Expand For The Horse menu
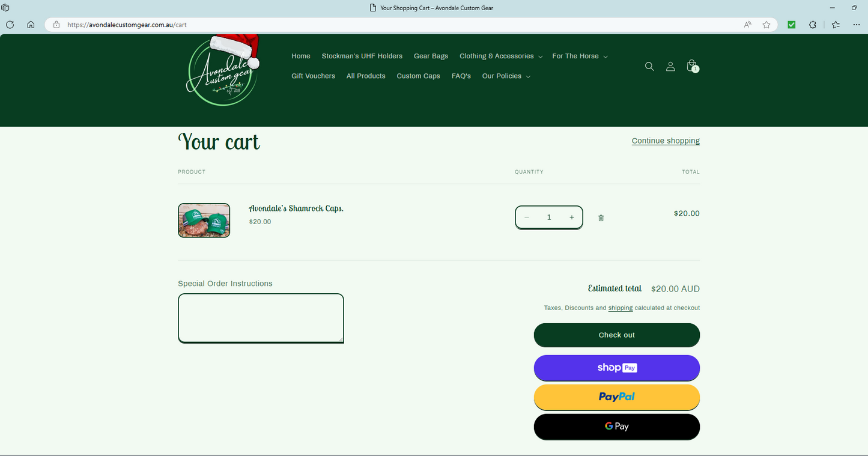 pyautogui.click(x=580, y=56)
